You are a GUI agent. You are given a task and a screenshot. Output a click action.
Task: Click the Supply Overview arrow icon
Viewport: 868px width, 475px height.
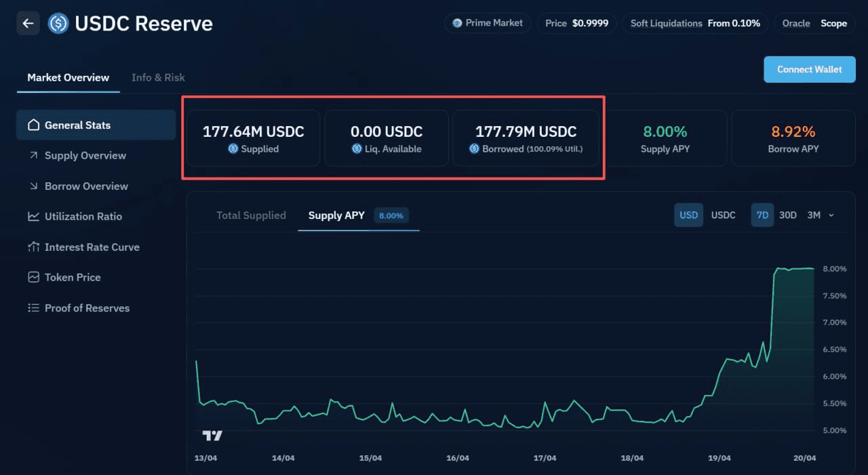click(33, 156)
